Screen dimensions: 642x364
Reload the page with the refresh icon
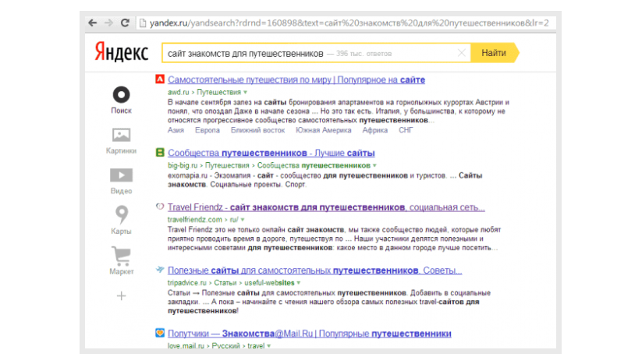coord(125,23)
